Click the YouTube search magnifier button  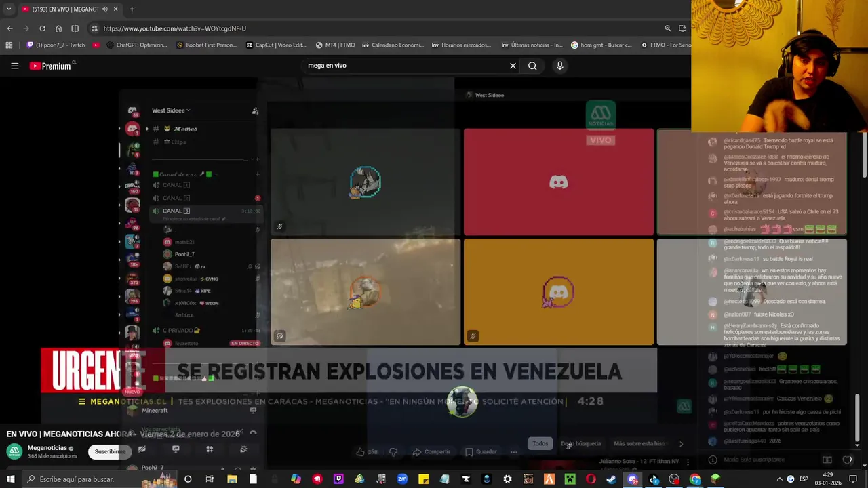click(x=532, y=66)
